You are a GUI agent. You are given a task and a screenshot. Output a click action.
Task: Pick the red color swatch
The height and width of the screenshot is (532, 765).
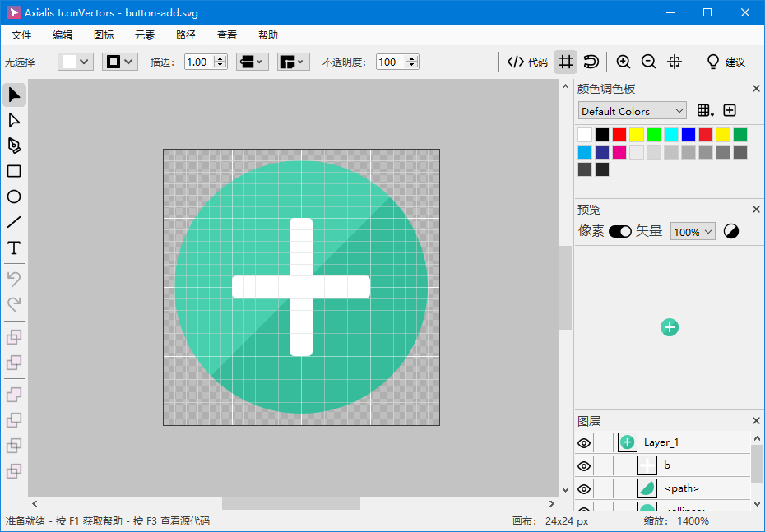[619, 134]
